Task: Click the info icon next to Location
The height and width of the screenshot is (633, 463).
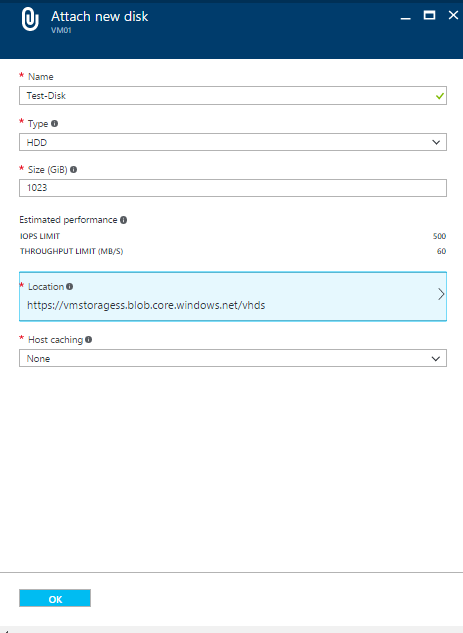Action: click(69, 287)
